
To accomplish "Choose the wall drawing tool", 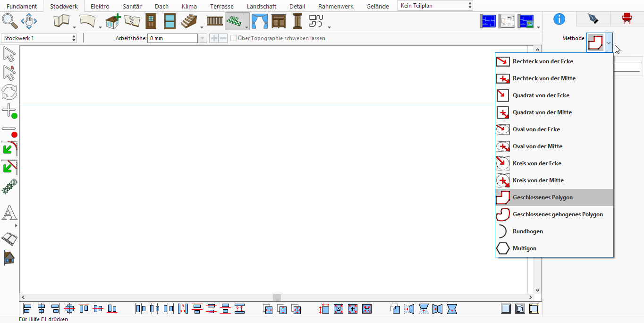I will click(61, 21).
